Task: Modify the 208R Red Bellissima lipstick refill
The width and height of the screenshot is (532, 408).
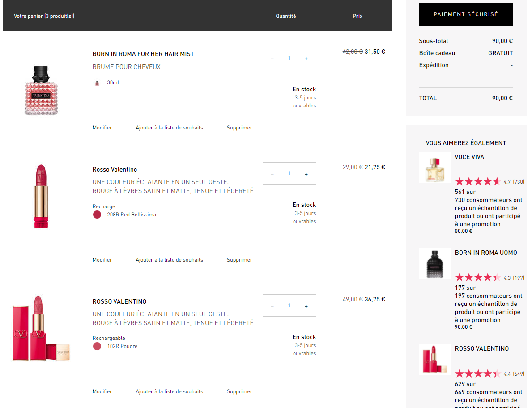Action: coord(102,260)
